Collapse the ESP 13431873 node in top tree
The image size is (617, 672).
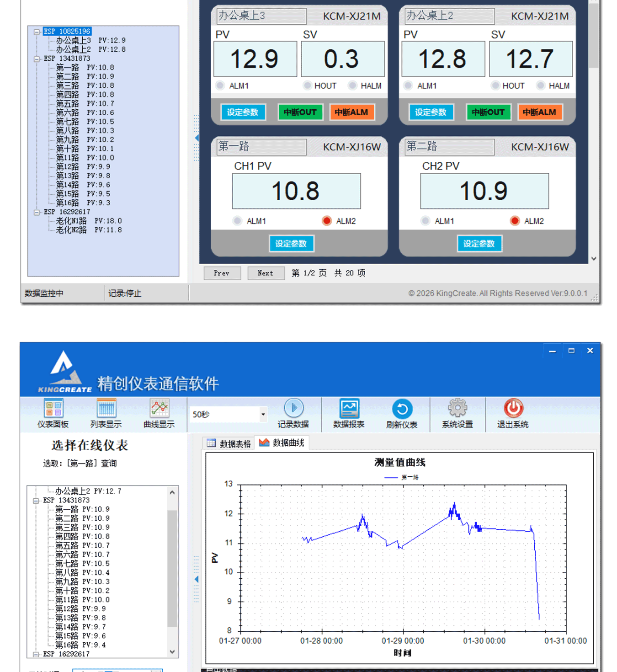37,59
